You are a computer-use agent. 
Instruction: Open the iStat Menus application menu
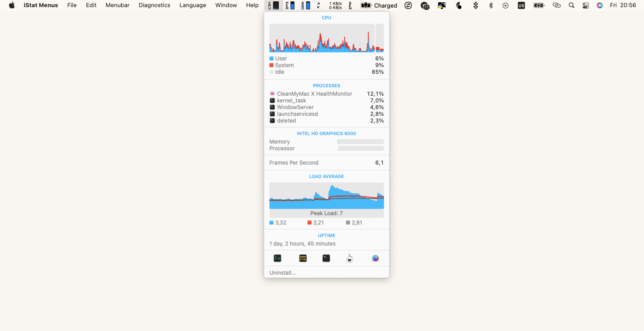click(41, 5)
